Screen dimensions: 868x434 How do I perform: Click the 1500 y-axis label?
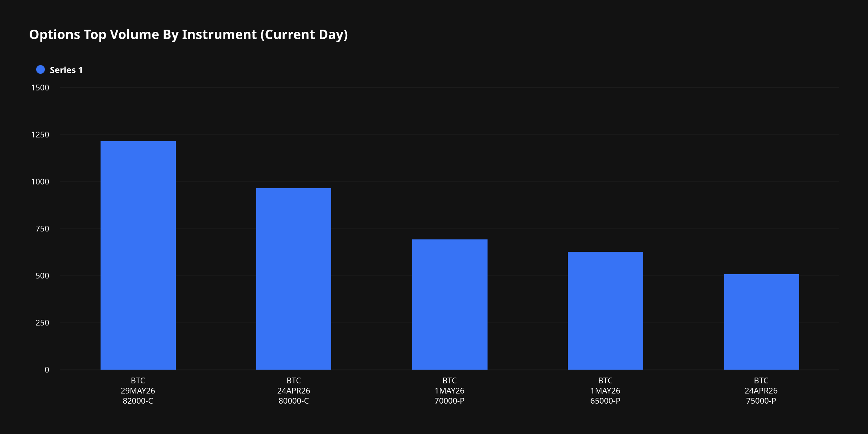40,88
